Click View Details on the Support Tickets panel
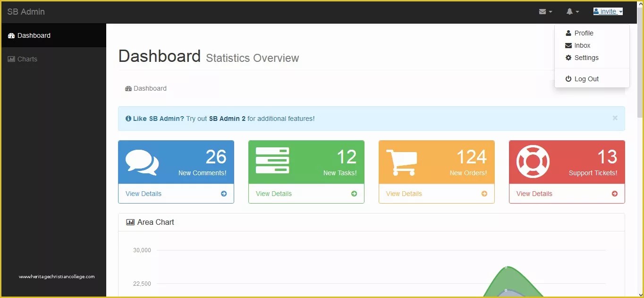 tap(534, 194)
